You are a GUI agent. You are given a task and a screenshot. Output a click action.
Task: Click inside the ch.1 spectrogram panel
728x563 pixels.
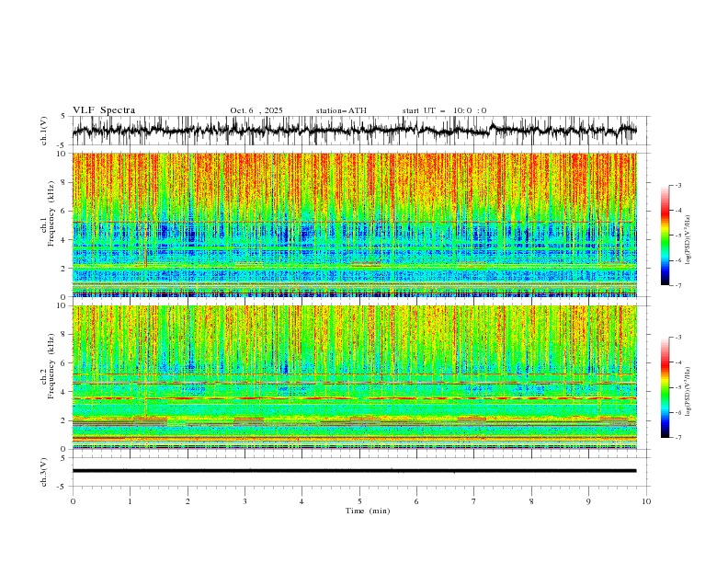(354, 224)
